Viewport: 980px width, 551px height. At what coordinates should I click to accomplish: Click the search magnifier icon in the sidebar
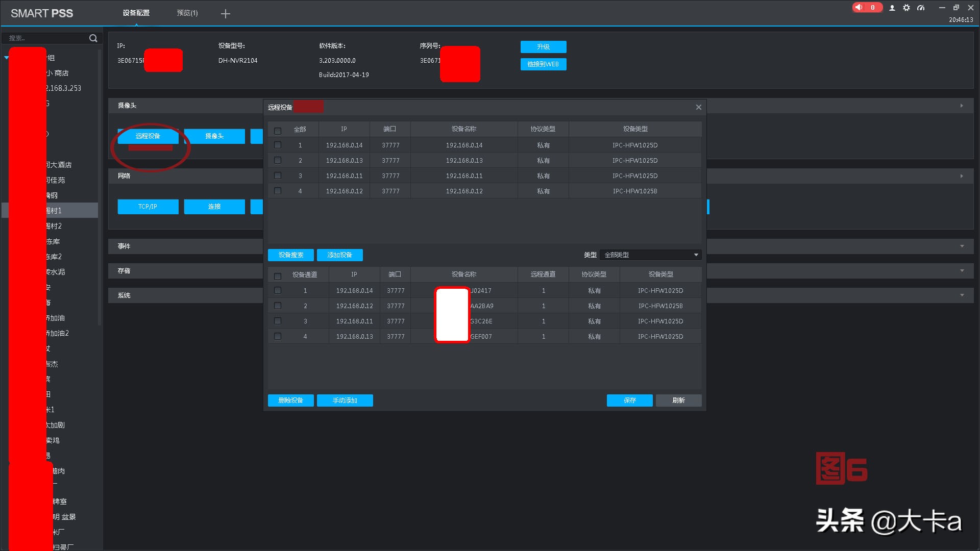pos(93,38)
